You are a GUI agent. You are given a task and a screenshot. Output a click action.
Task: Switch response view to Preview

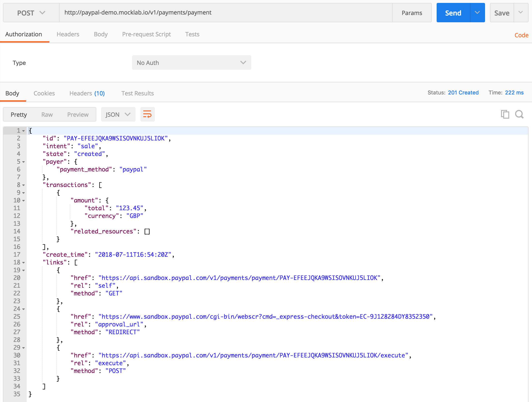pyautogui.click(x=78, y=114)
